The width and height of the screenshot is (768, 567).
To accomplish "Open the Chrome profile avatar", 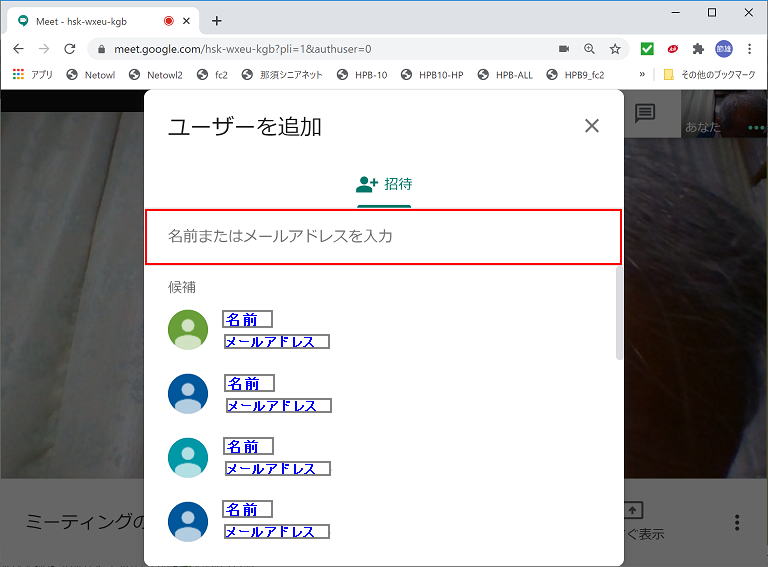I will (x=723, y=48).
